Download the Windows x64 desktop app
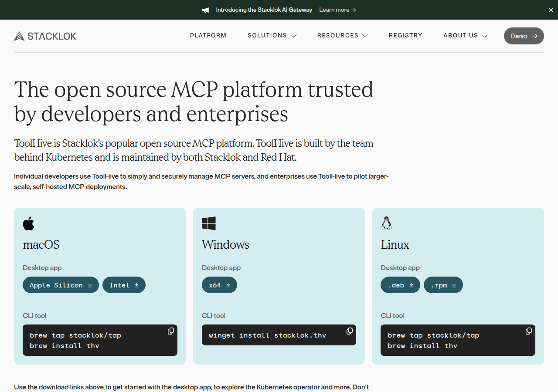Viewport: 558px width, 392px height. coord(219,285)
